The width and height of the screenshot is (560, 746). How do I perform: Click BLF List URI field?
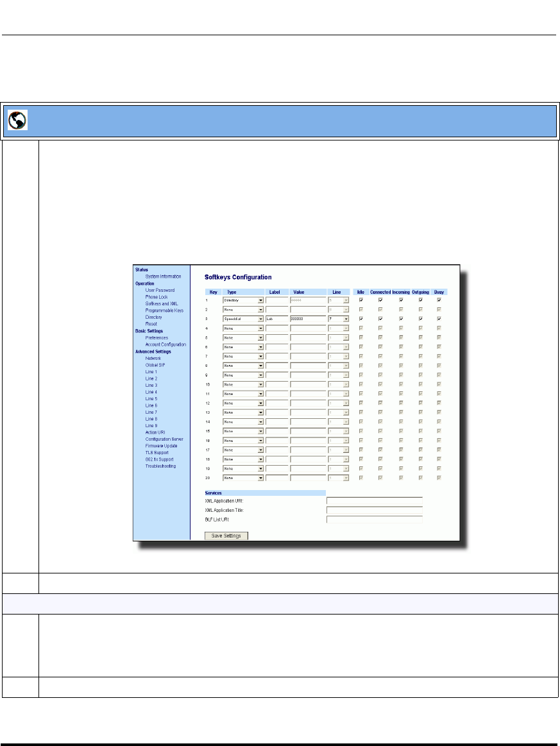[x=375, y=520]
